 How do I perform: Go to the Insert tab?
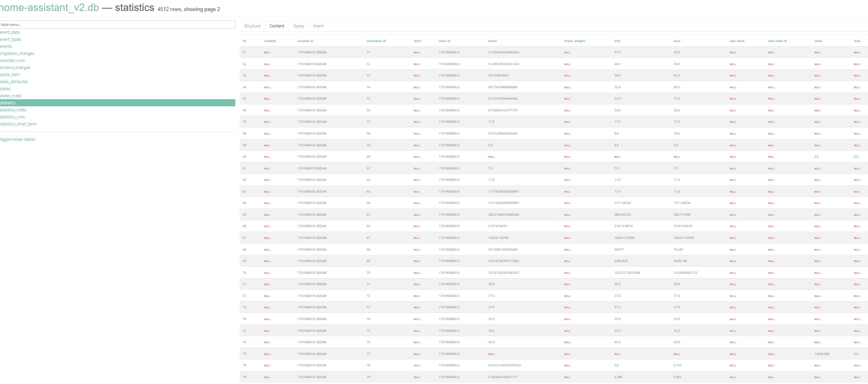318,26
